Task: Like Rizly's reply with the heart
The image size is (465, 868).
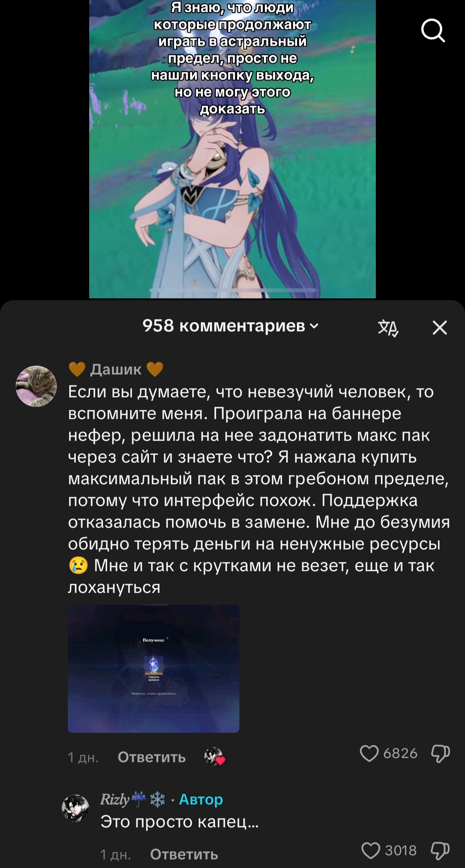Action: click(370, 850)
